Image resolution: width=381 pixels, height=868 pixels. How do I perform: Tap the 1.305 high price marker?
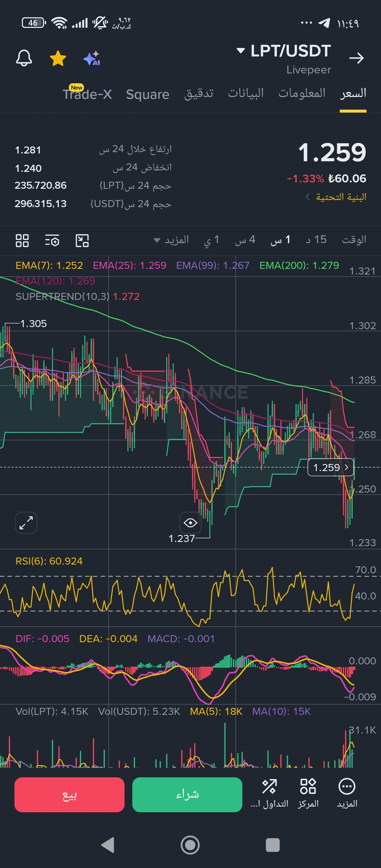pos(34,324)
